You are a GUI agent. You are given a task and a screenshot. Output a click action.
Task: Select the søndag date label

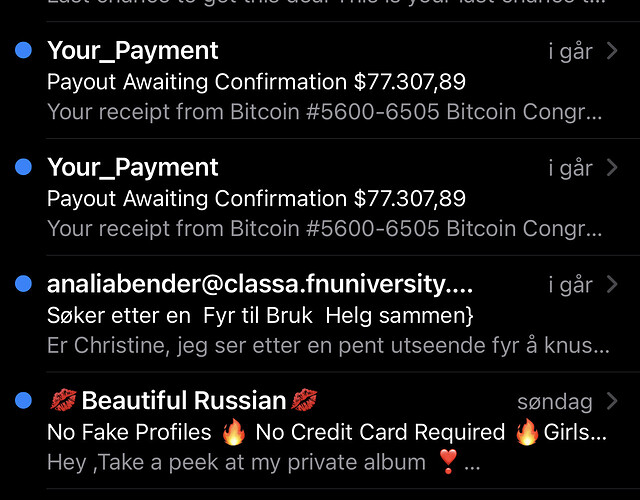coord(555,402)
